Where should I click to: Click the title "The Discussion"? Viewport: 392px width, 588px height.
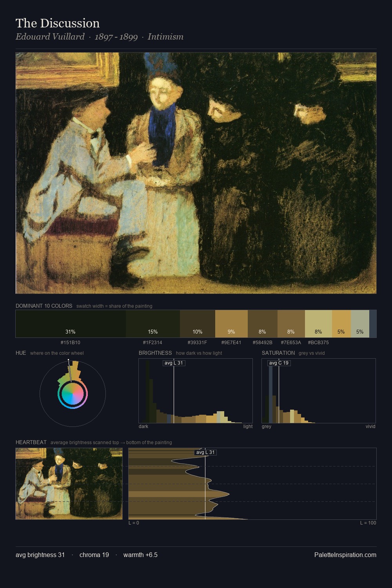58,23
